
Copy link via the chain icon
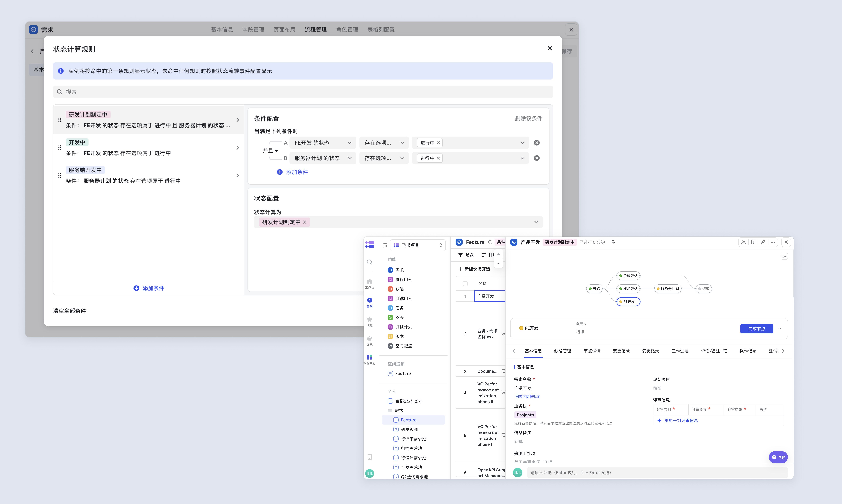(x=763, y=242)
